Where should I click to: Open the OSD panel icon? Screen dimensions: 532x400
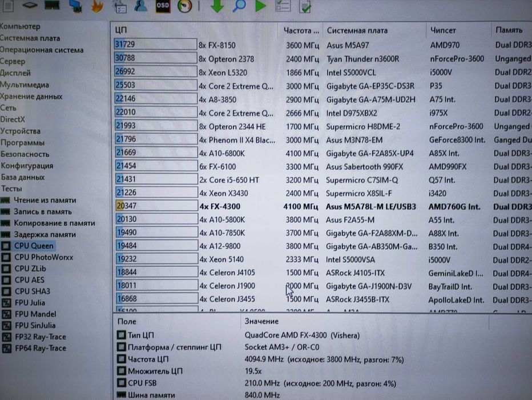(163, 6)
